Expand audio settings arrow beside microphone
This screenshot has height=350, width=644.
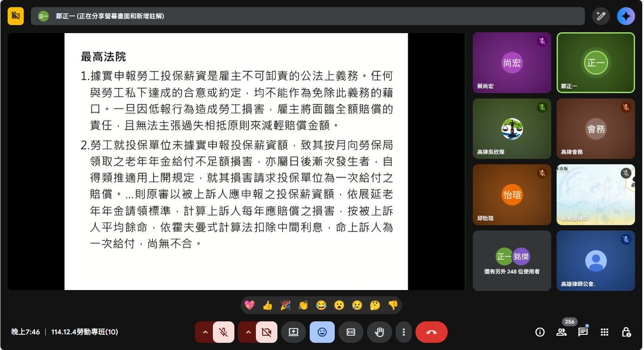(204, 332)
